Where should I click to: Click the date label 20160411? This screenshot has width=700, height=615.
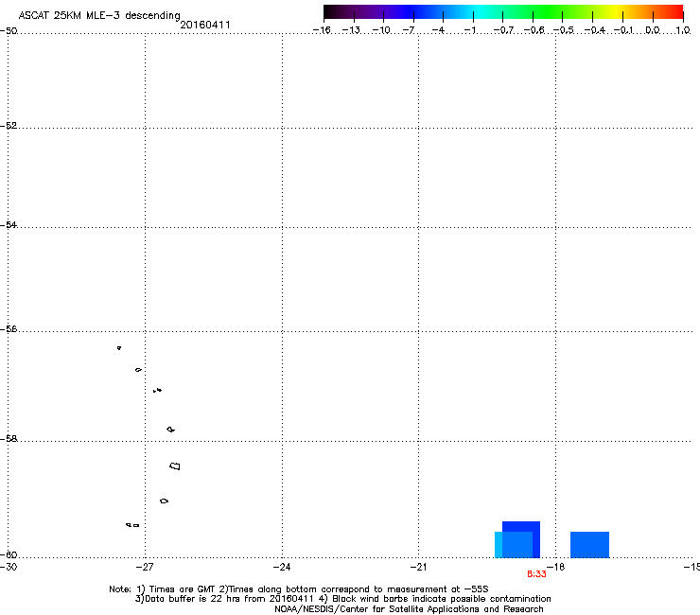point(205,25)
